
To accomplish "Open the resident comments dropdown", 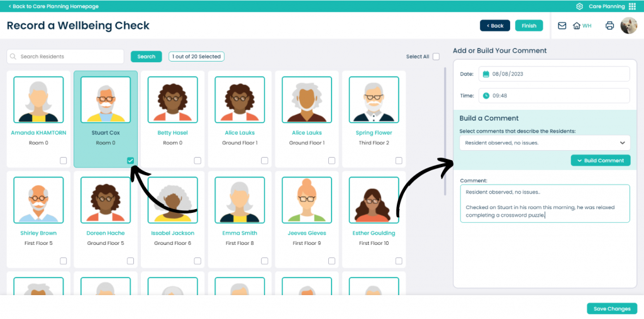I will pyautogui.click(x=545, y=143).
